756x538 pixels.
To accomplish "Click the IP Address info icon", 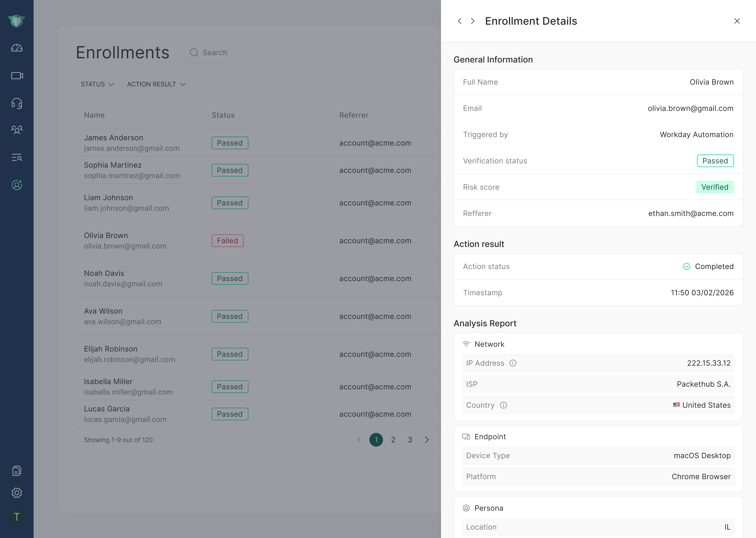I will (x=513, y=363).
